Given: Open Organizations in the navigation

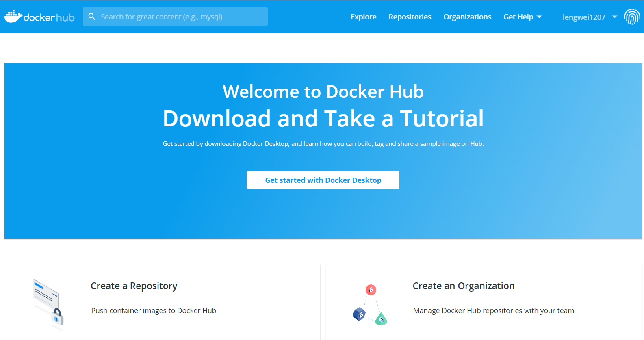Looking at the screenshot, I should 467,17.
